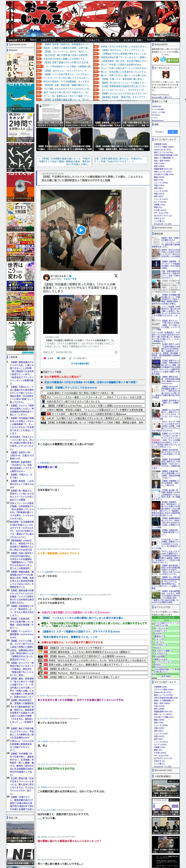Open access ranking entry だめぽアンテナ
The height and width of the screenshot is (868, 186).
161,631
